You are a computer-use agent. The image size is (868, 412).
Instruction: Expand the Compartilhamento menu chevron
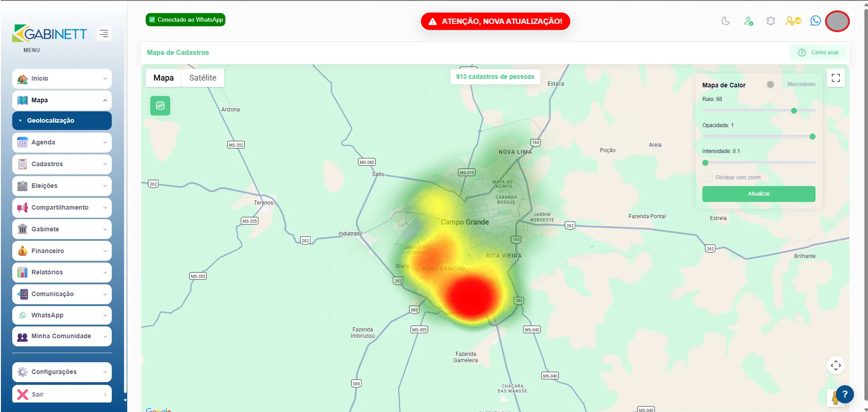tap(105, 208)
